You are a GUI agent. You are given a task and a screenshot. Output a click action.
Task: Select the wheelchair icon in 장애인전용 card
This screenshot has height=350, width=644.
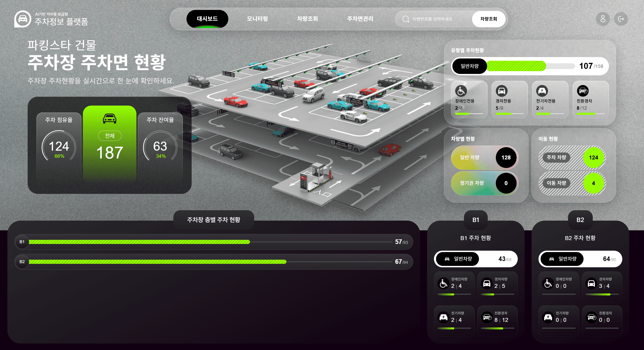[x=461, y=91]
